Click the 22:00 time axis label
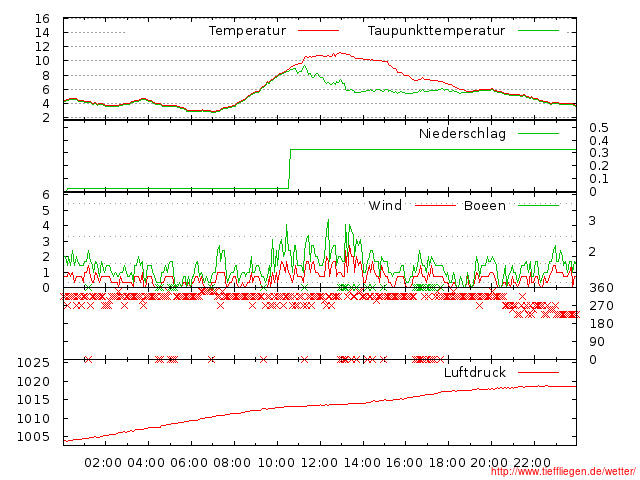 click(532, 463)
